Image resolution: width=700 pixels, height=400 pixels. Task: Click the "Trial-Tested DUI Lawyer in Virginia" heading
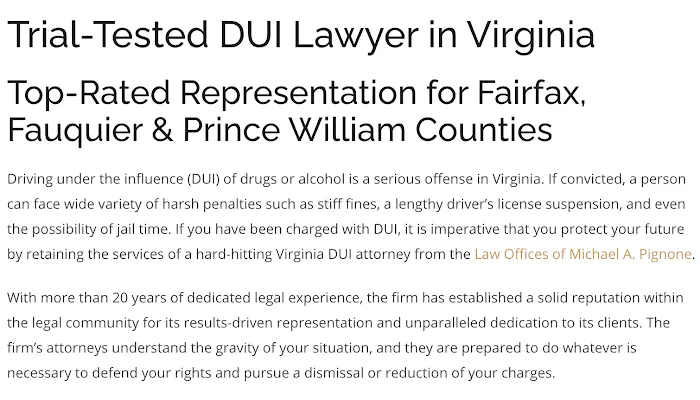(301, 36)
